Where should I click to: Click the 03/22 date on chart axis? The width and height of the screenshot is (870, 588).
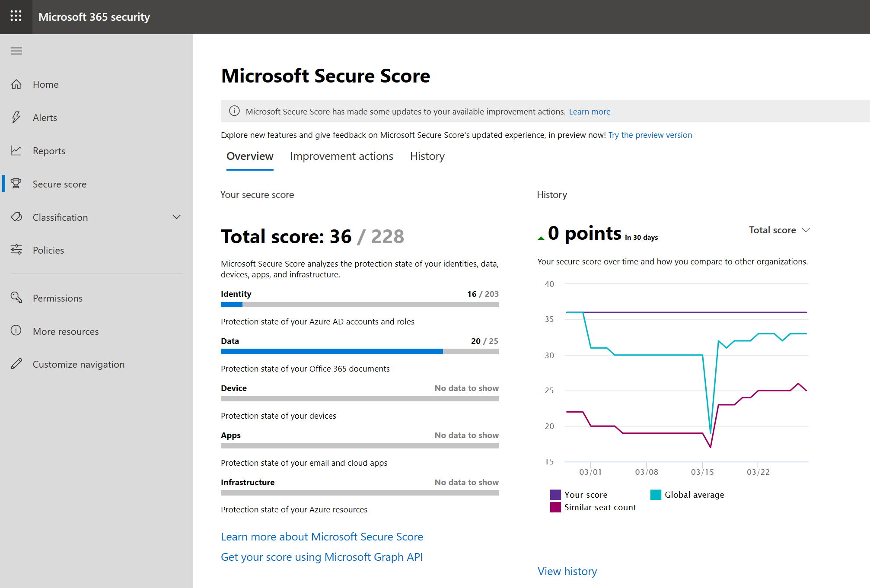coord(758,472)
